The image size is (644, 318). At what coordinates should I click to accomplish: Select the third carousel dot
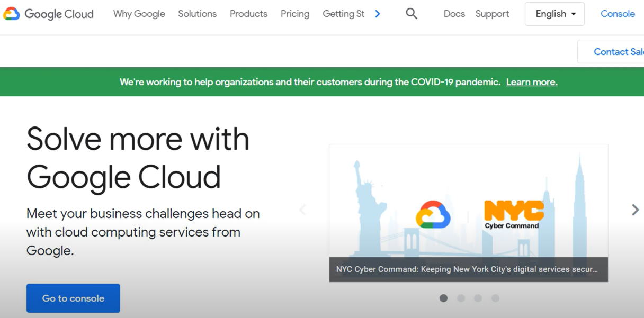[x=478, y=298]
